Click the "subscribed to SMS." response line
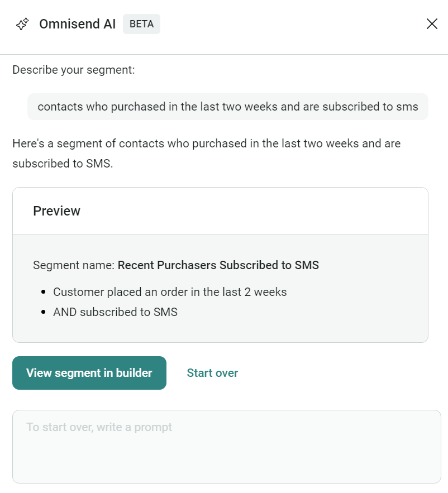Screen dimensions: 448x493 (x=63, y=165)
